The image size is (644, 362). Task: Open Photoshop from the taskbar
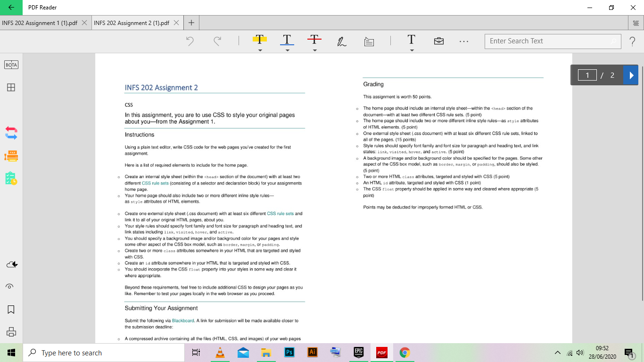click(x=289, y=353)
